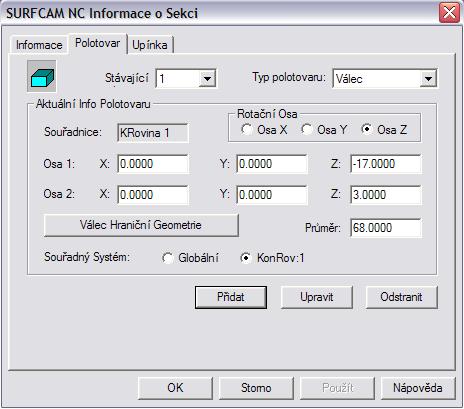Open help with the Nápověda button
This screenshot has height=409, width=464.
click(x=418, y=388)
